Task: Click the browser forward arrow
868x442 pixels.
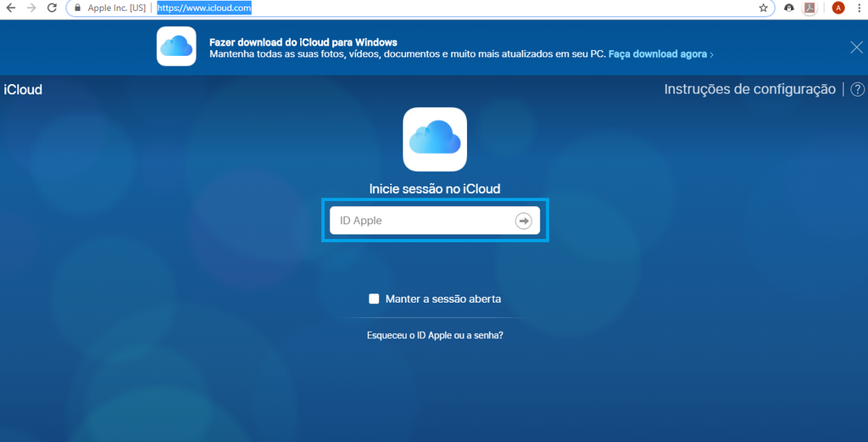Action: click(x=31, y=8)
